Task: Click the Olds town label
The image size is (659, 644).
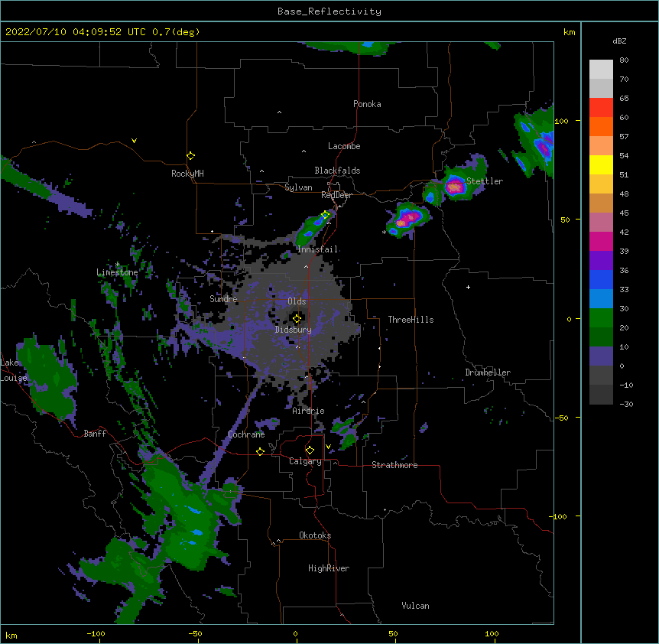Action: tap(297, 301)
